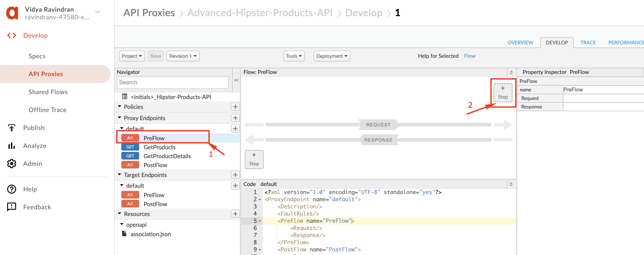Collapse the Code panel with down chevrons
The image size is (644, 255).
click(511, 184)
